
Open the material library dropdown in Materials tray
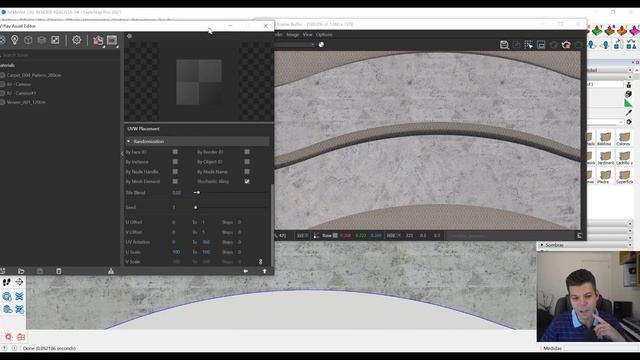[x=603, y=122]
